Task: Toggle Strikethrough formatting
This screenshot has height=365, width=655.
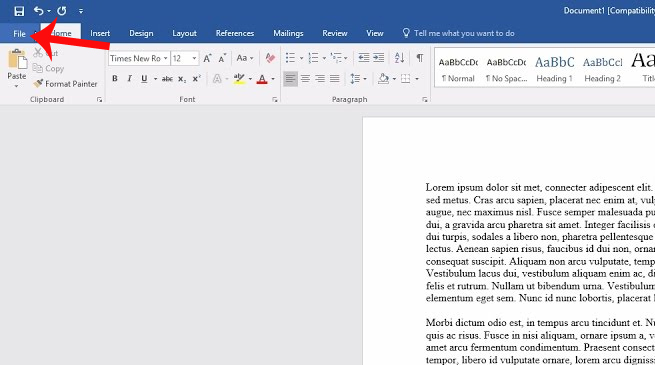Action: pos(167,79)
